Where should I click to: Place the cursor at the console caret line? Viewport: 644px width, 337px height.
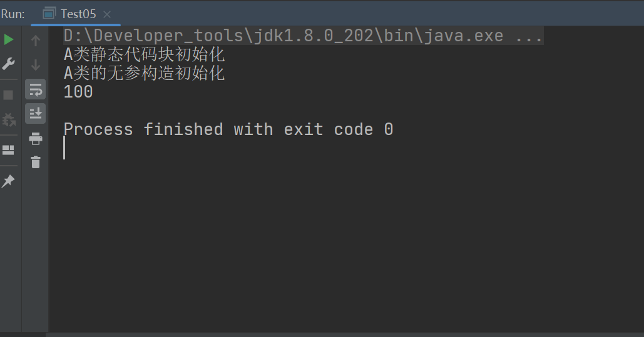64,148
